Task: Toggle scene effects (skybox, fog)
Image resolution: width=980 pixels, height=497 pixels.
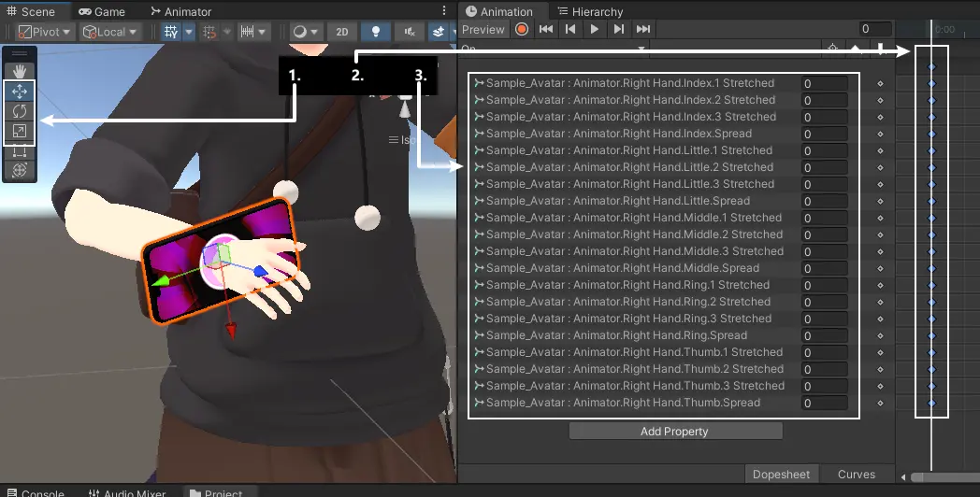Action: tap(439, 32)
